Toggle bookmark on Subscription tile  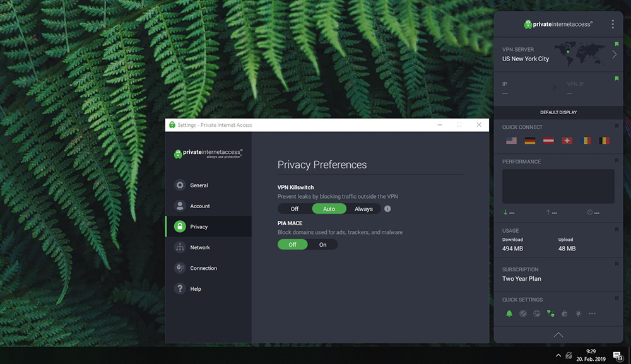(616, 264)
